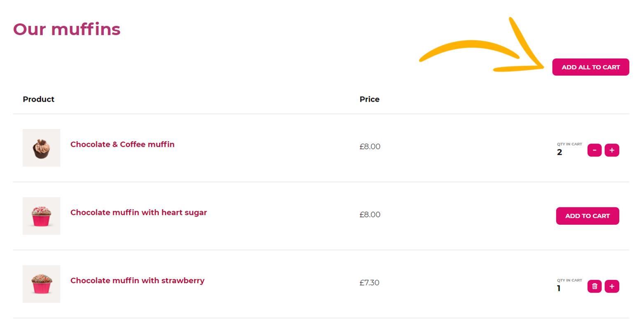Click the ADD ALL TO CART button
The height and width of the screenshot is (326, 644).
pos(590,67)
